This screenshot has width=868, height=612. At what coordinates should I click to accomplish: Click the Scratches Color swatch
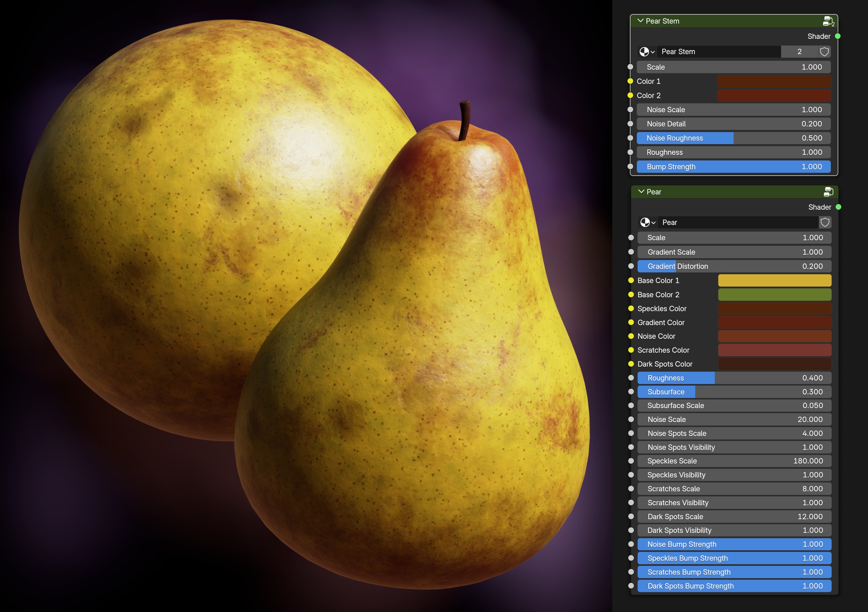tap(774, 350)
